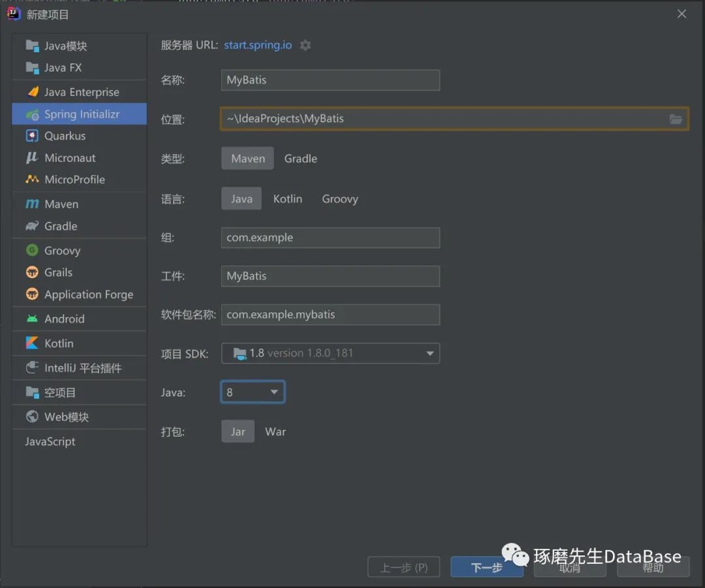Click the Groovy green G icon
Screen dimensions: 705x588
click(x=33, y=250)
